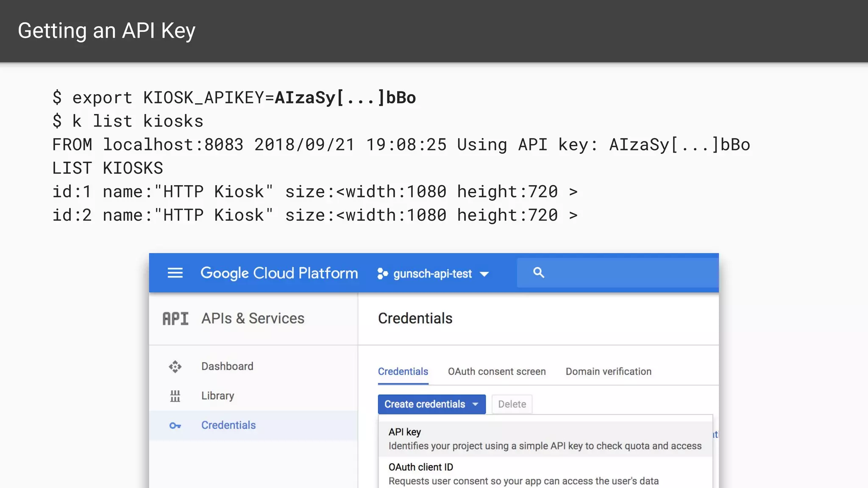The width and height of the screenshot is (868, 488).
Task: Click inside the search input field
Action: tap(618, 273)
